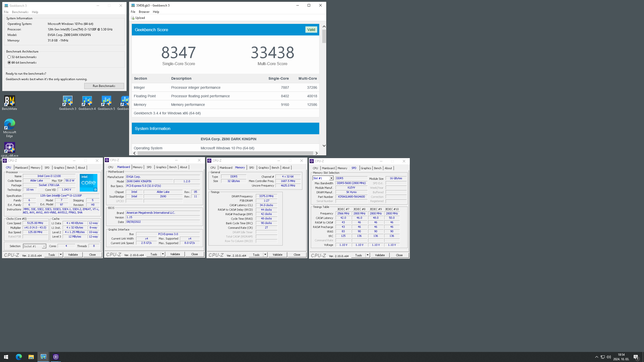This screenshot has width=644, height=362.
Task: Open the Geekbench 5 desktop shortcut
Action: (106, 103)
